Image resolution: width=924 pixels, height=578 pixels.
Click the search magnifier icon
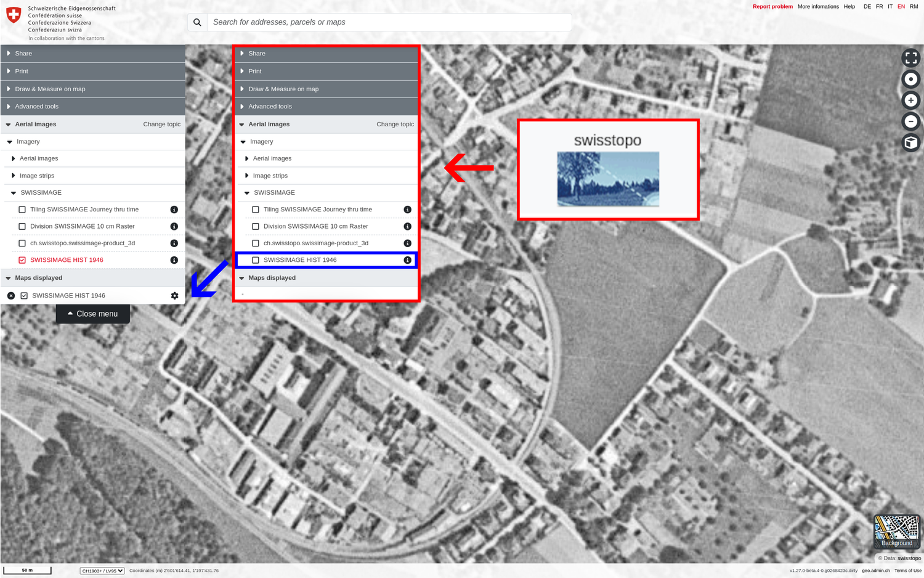(x=197, y=22)
